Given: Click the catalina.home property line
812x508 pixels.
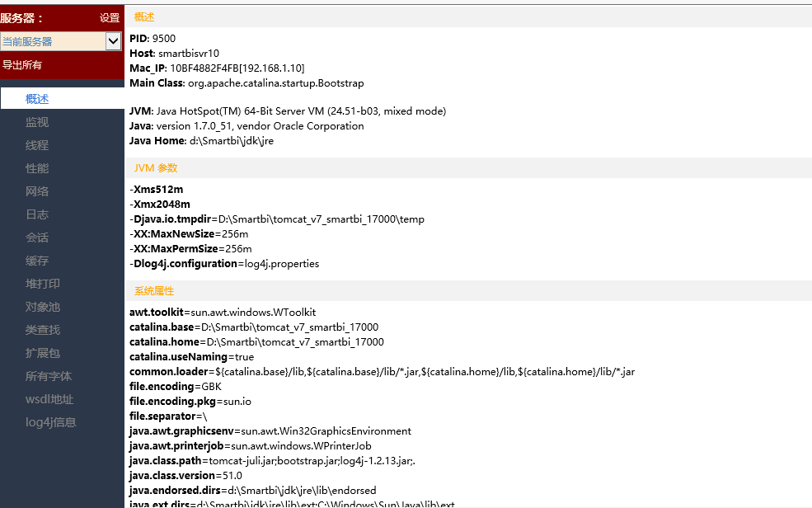Looking at the screenshot, I should coord(256,342).
